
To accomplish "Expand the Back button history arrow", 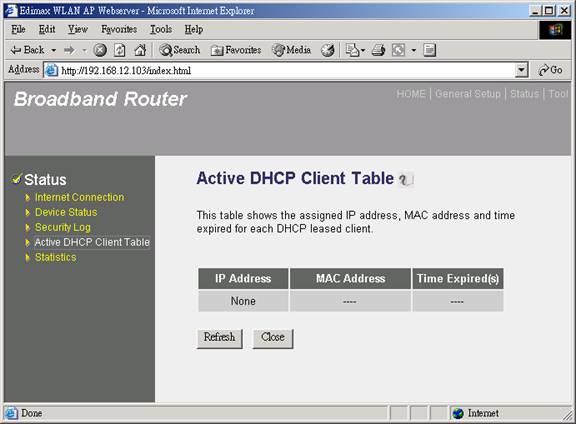I will click(x=54, y=50).
